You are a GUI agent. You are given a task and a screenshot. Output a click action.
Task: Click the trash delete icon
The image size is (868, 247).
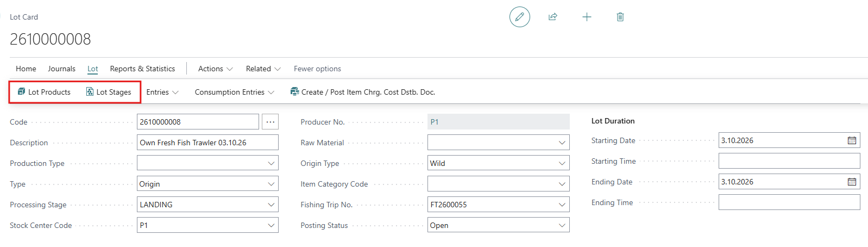620,17
